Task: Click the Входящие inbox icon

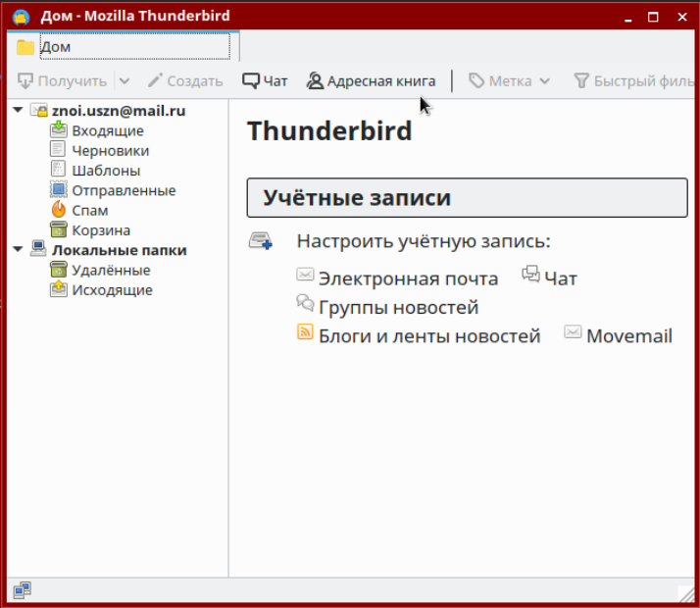Action: 59,129
